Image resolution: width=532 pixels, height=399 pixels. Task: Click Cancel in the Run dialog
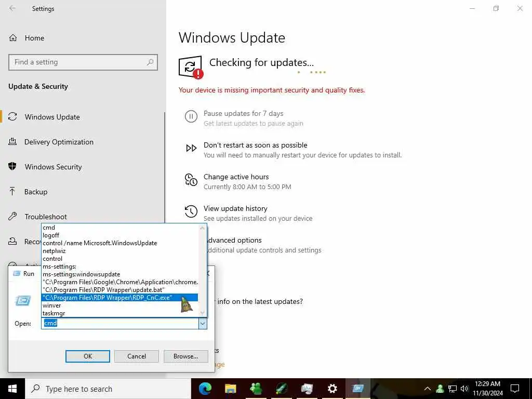[x=137, y=356]
